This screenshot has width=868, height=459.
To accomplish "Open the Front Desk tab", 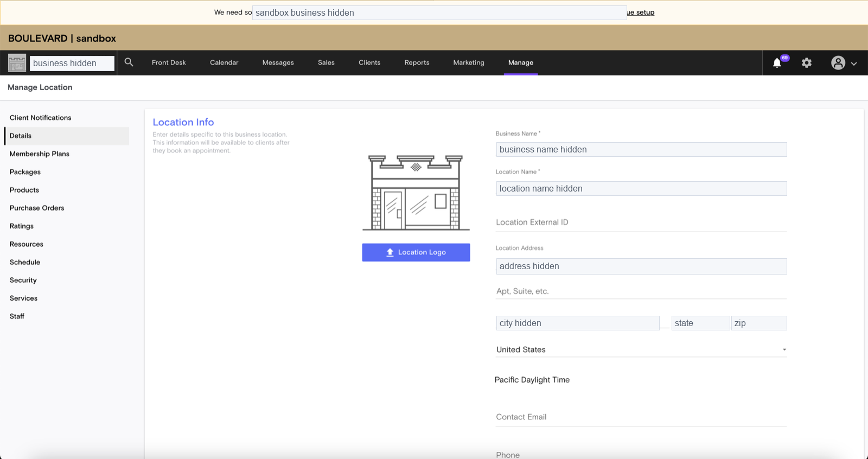I will (169, 62).
